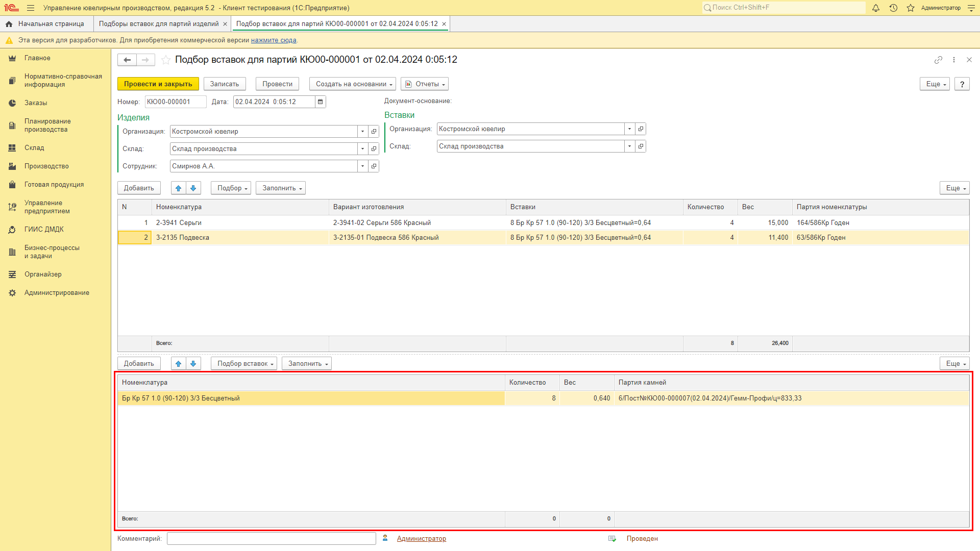Open нажмите сюда link
The width and height of the screenshot is (980, 551).
pyautogui.click(x=274, y=40)
